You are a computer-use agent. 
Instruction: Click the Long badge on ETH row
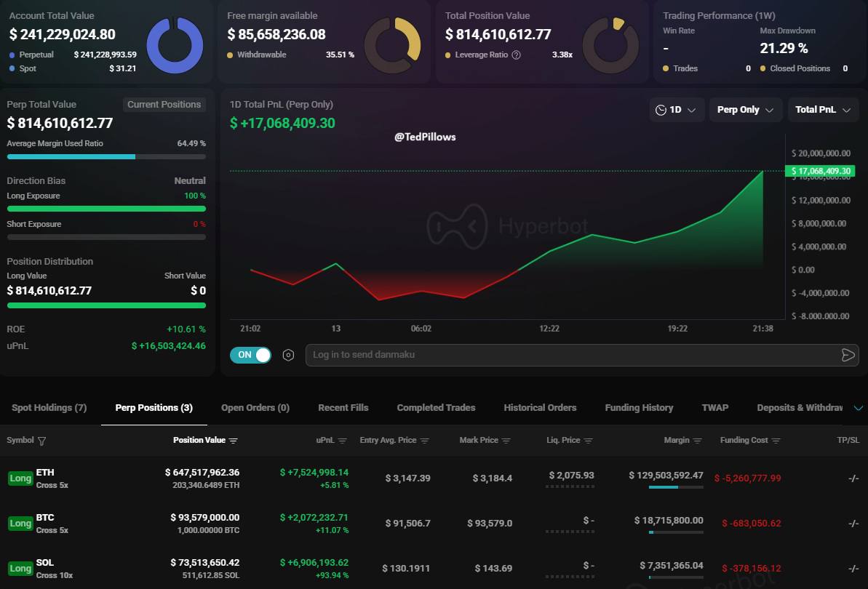pos(20,478)
